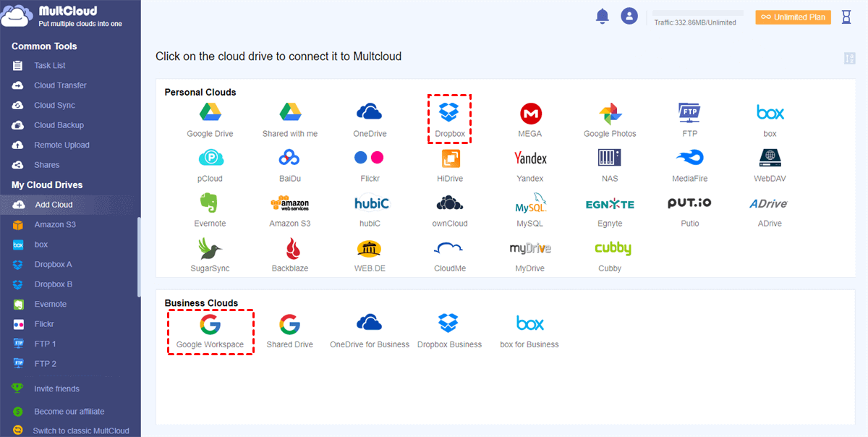Viewport: 868px width, 437px height.
Task: Choose Dropbox Business cloud
Action: [449, 332]
